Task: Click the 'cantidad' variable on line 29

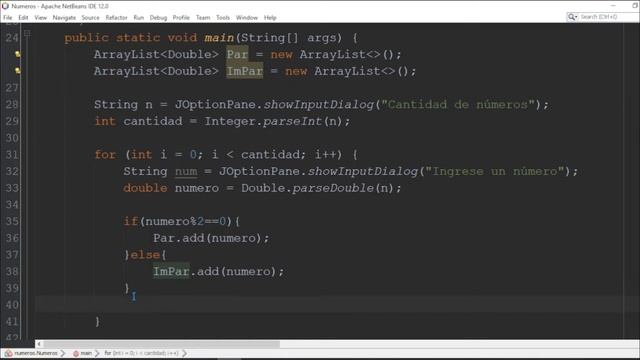Action: pyautogui.click(x=153, y=121)
